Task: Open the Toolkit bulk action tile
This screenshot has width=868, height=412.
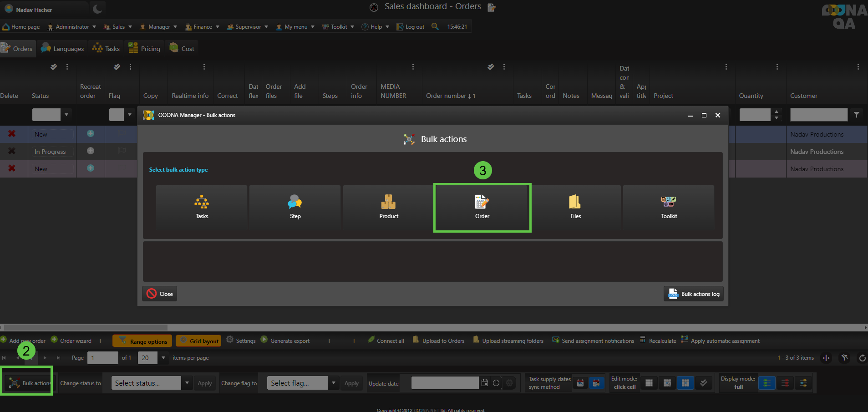Action: click(669, 207)
